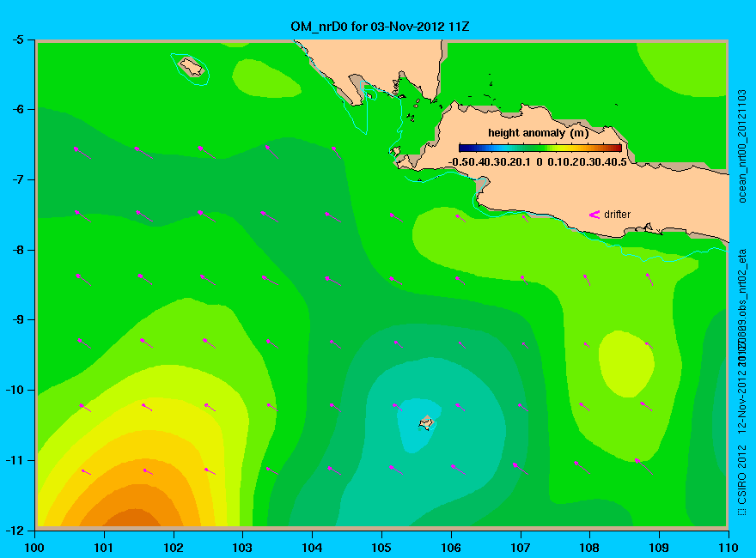Click the "0" center label of the color bar
This screenshot has height=558, width=756.
[x=540, y=162]
